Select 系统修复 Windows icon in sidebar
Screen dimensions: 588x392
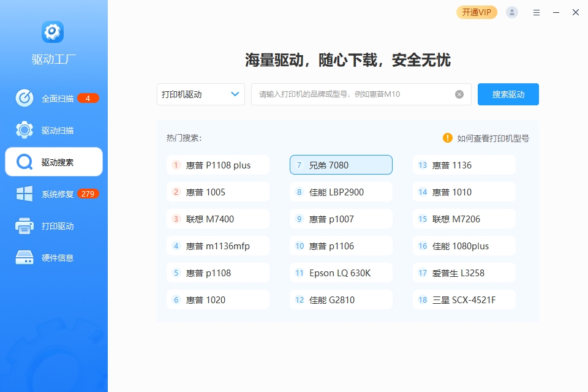click(24, 194)
